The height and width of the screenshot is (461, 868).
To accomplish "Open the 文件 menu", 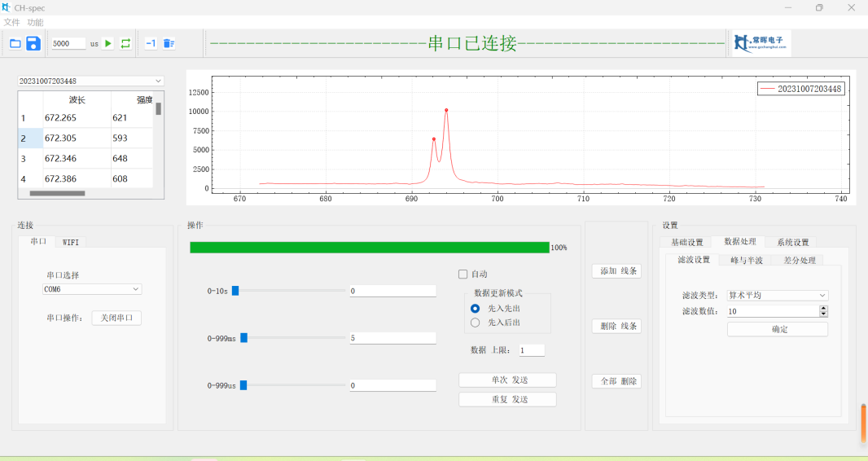I will 11,22.
